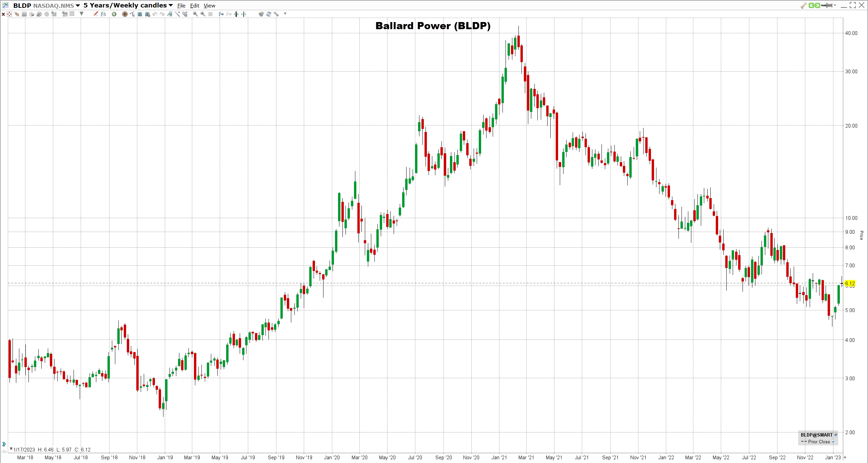Open the Edit menu
The height and width of the screenshot is (463, 868).
click(x=195, y=6)
